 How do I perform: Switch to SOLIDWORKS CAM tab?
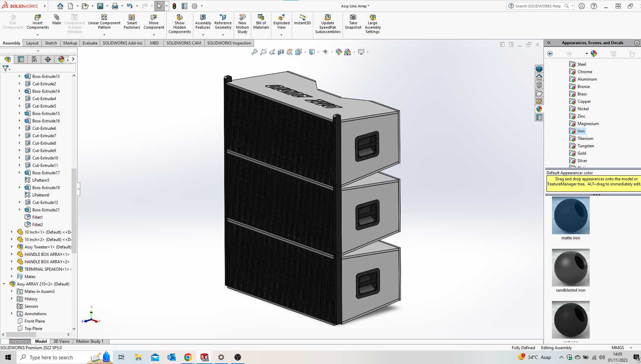183,43
